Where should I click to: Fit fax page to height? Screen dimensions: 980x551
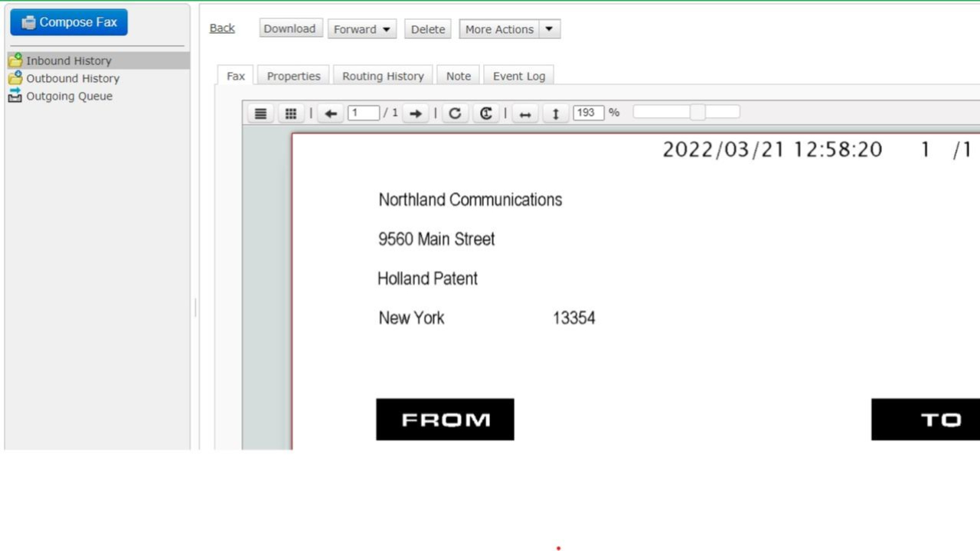(x=555, y=113)
